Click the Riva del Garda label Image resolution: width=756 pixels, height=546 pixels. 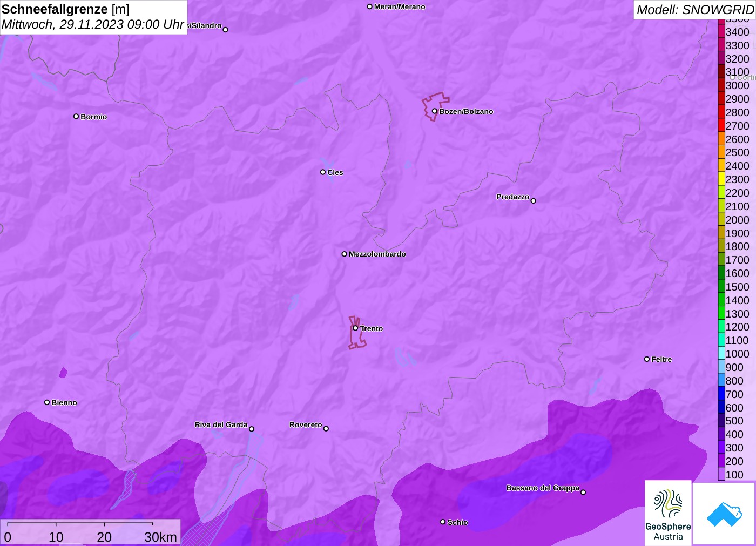(221, 424)
